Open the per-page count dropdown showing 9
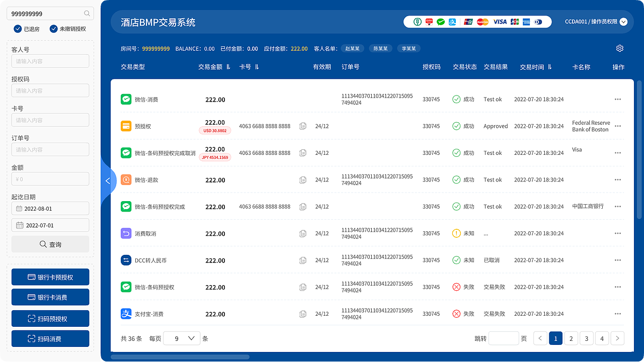The height and width of the screenshot is (362, 644). point(182,338)
